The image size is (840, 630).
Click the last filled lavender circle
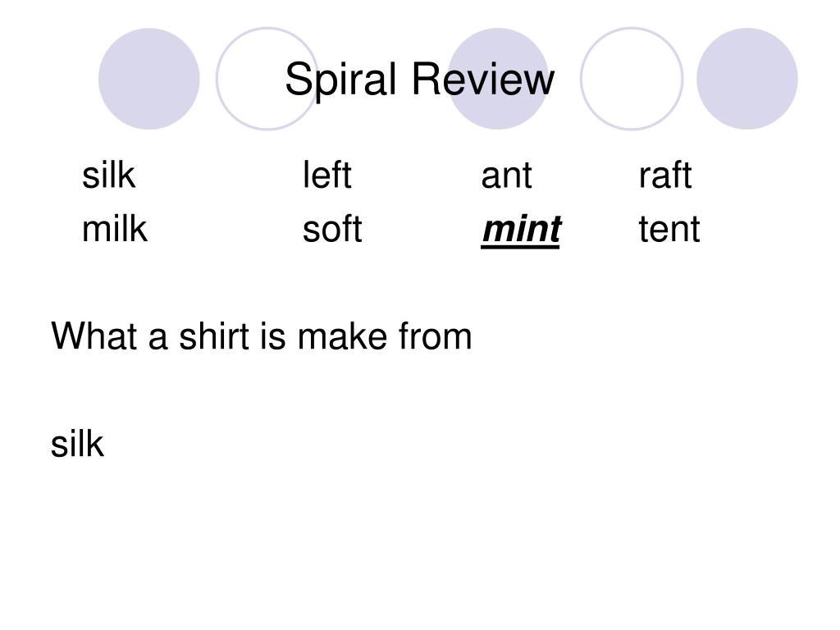747,79
